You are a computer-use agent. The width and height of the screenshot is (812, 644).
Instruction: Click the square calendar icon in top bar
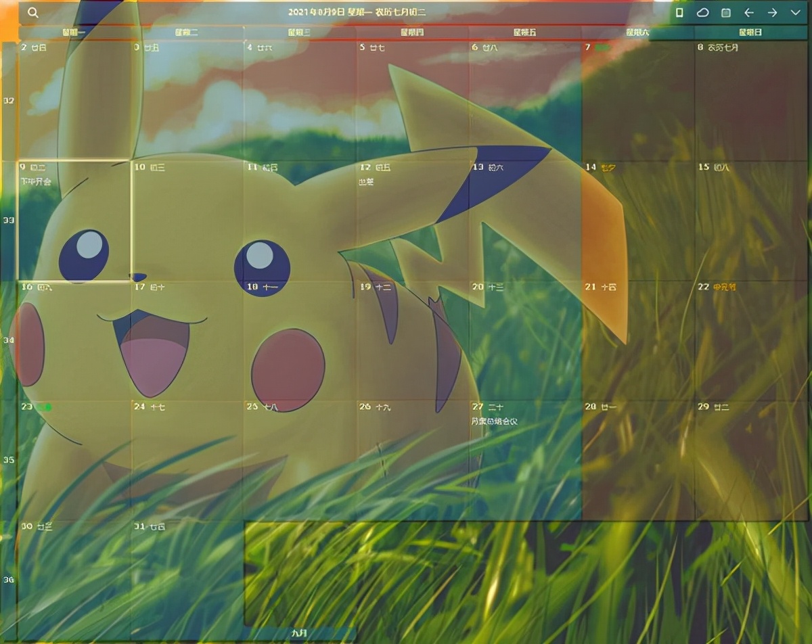(x=725, y=13)
